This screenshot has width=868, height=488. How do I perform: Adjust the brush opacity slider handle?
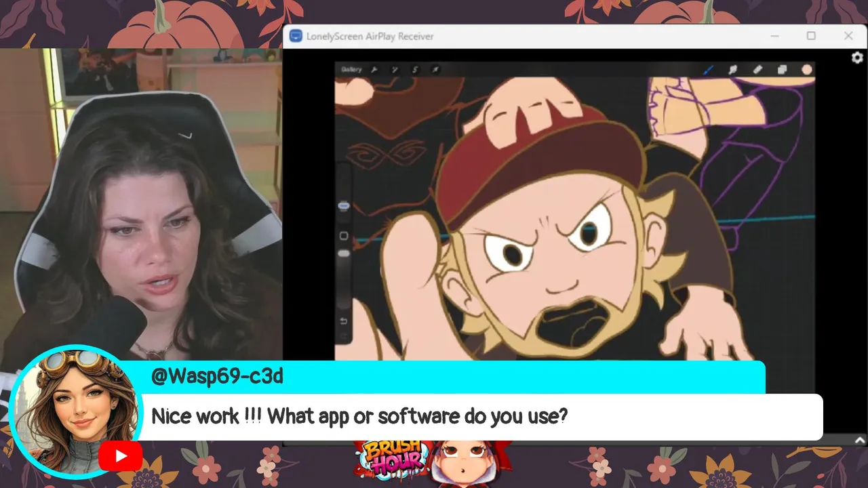(344, 253)
